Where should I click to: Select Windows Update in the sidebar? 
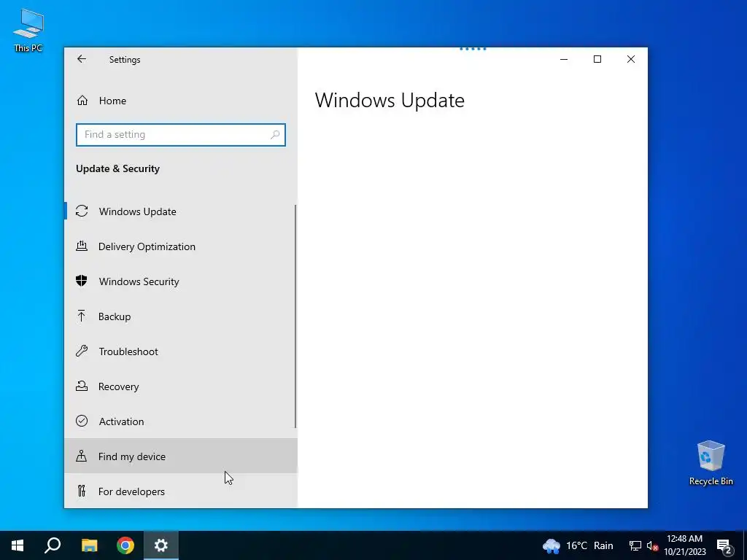point(181,211)
